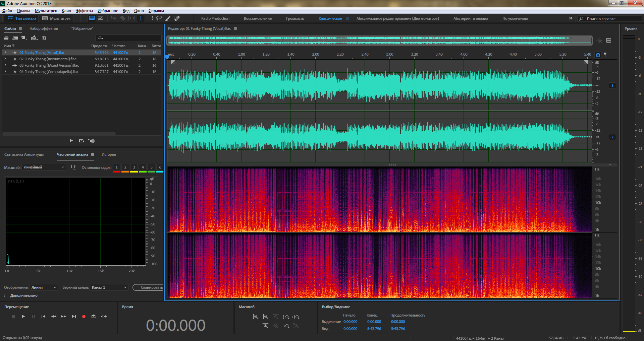Show the spectral pitch display

click(x=101, y=18)
